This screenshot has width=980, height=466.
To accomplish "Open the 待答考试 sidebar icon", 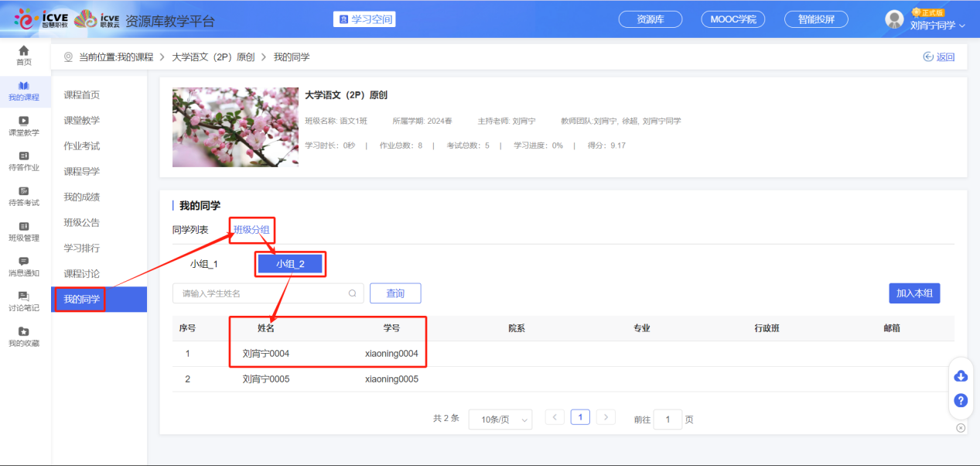I will click(24, 191).
